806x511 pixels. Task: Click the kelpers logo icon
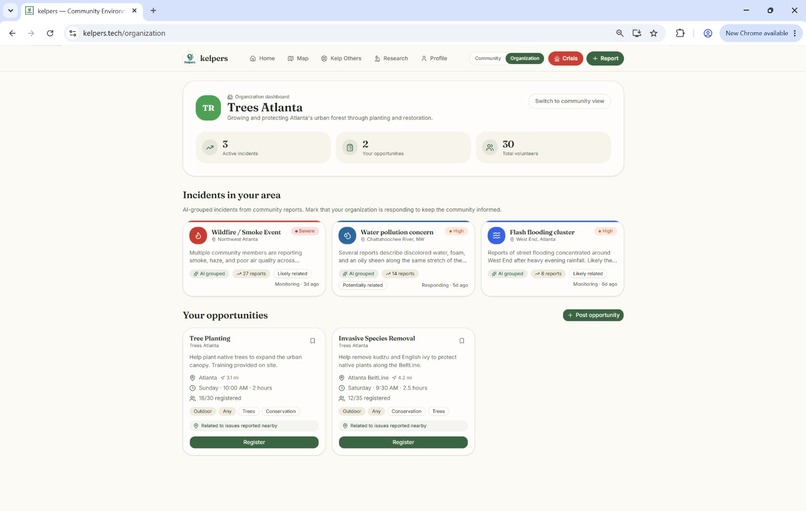click(190, 58)
